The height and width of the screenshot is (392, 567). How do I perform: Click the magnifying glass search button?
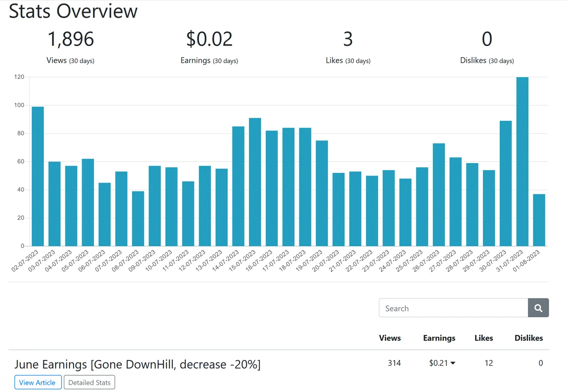tap(538, 308)
